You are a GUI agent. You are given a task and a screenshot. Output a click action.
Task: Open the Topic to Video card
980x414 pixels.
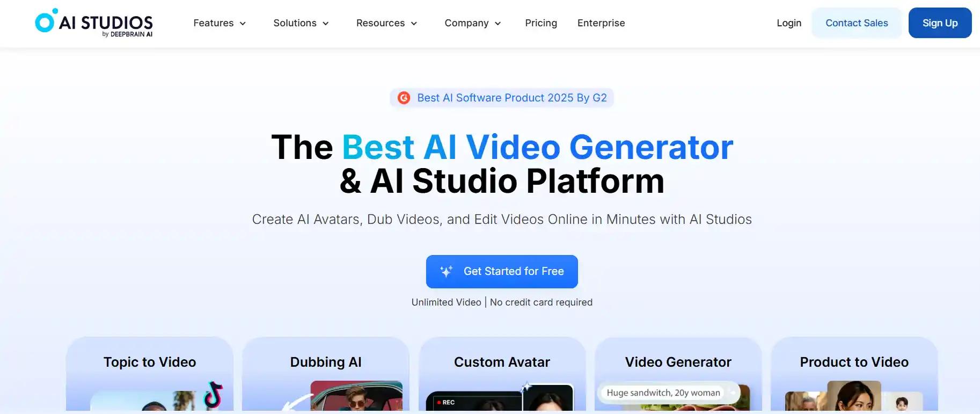click(x=150, y=374)
